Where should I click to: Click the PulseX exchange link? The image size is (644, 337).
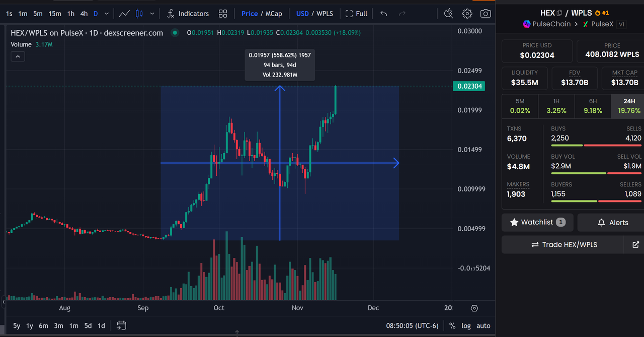pos(598,24)
